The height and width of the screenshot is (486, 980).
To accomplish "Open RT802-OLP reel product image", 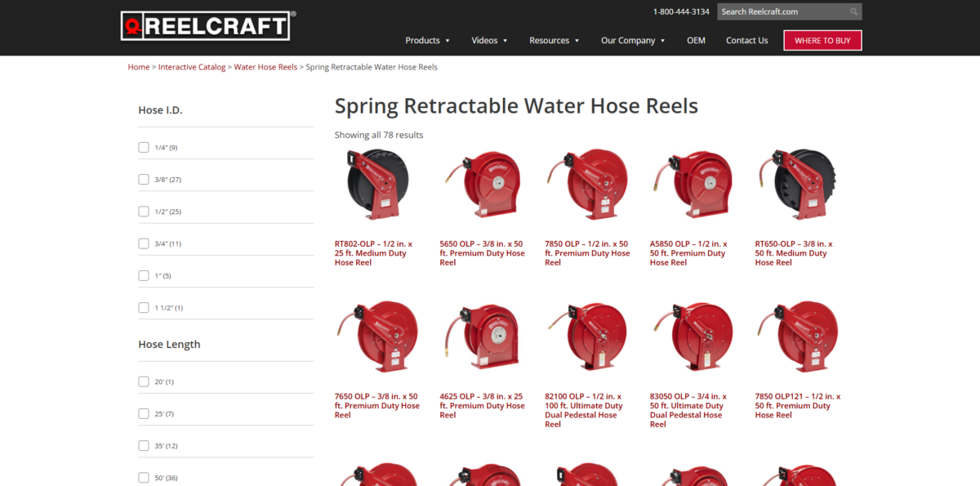I will pyautogui.click(x=377, y=185).
